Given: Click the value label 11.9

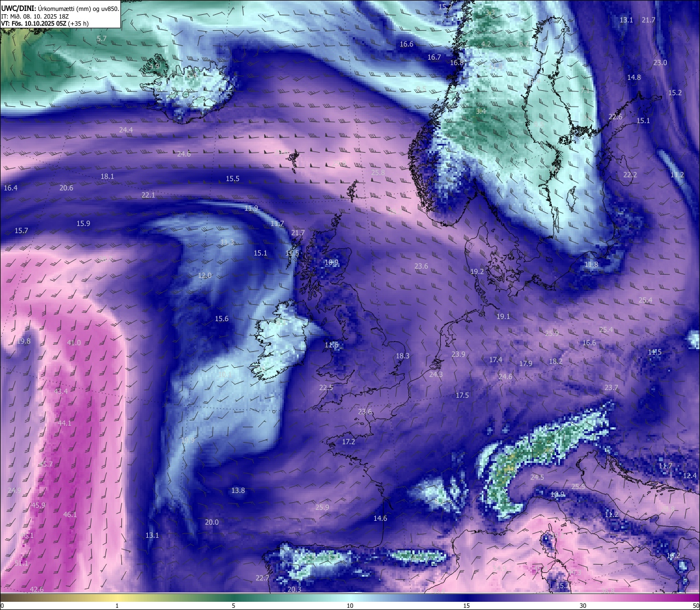Looking at the screenshot, I should 251,208.
